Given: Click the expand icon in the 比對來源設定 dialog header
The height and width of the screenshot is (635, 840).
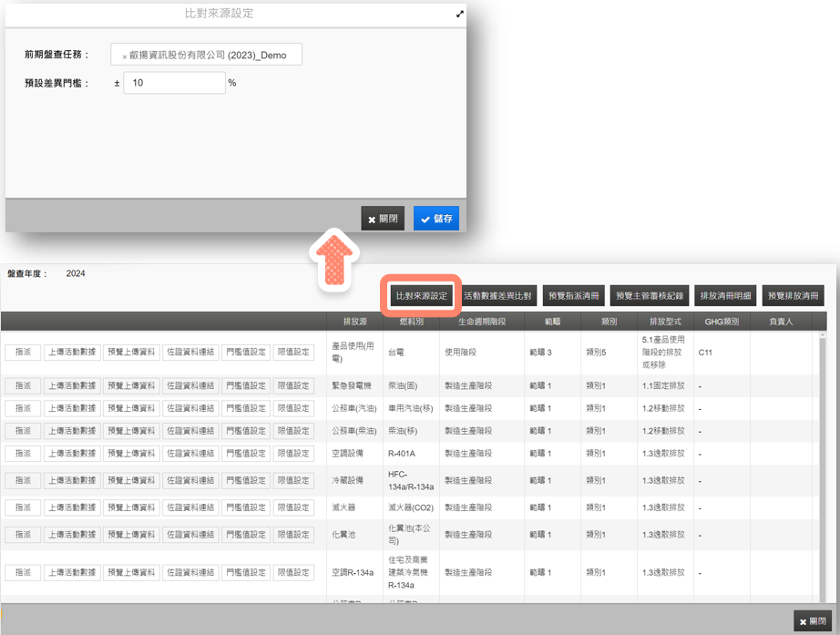Looking at the screenshot, I should [460, 14].
